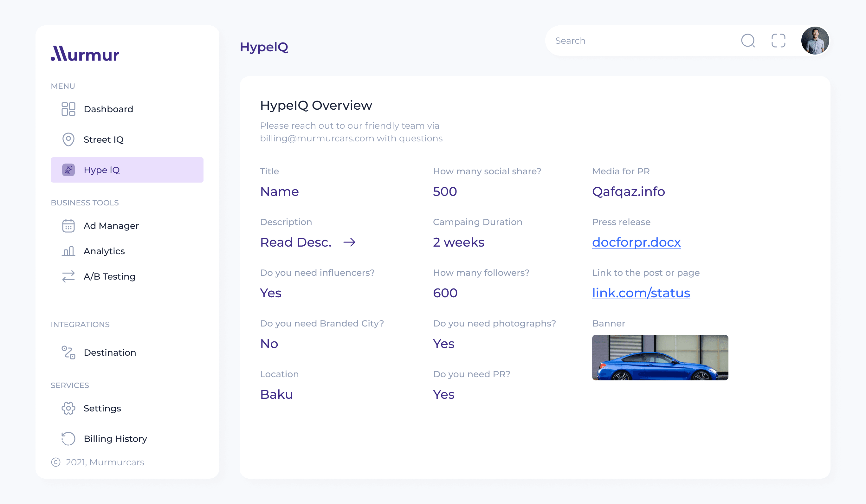Click the arrow next to Read Desc.
Image resolution: width=866 pixels, height=504 pixels.
pos(349,242)
